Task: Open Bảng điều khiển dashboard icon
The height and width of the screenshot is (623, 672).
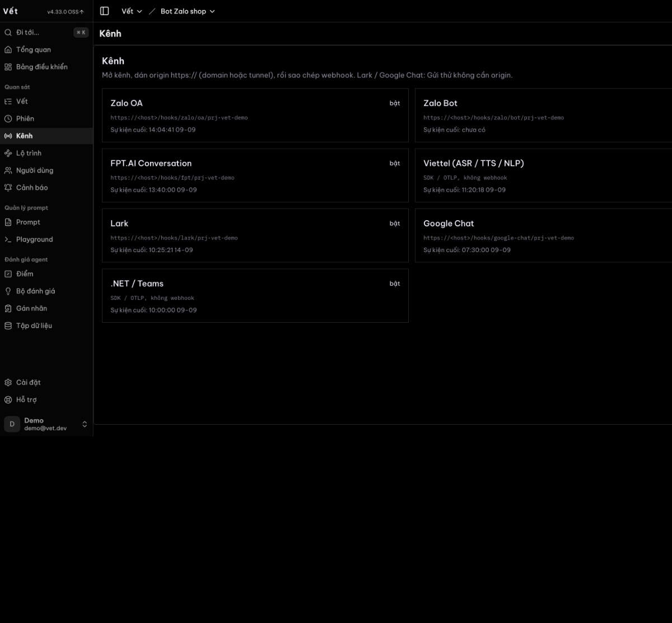Action: (x=8, y=67)
